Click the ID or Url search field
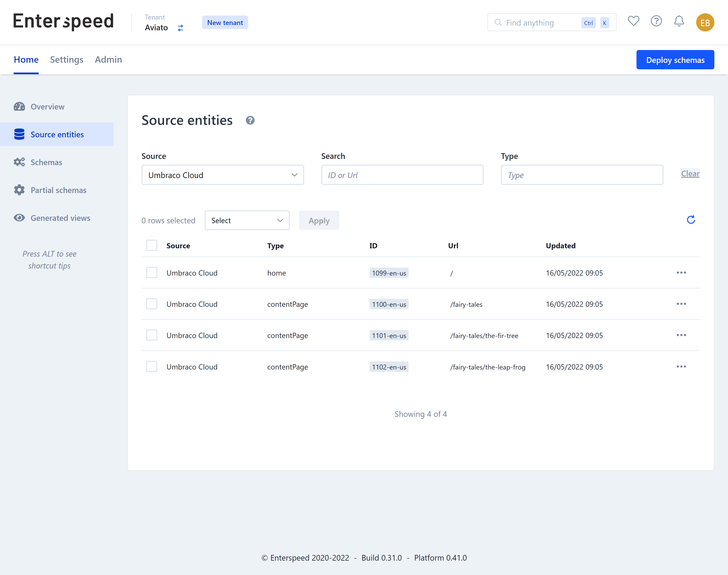Screen dimensions: 728x575 pos(402,175)
